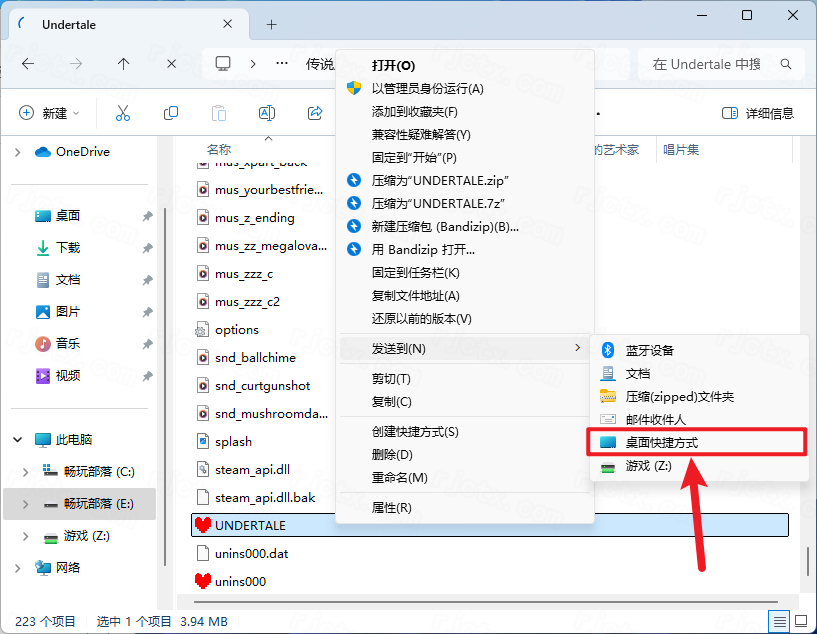
Task: Click the Downloads arrow icon in sidebar
Action: tap(43, 247)
